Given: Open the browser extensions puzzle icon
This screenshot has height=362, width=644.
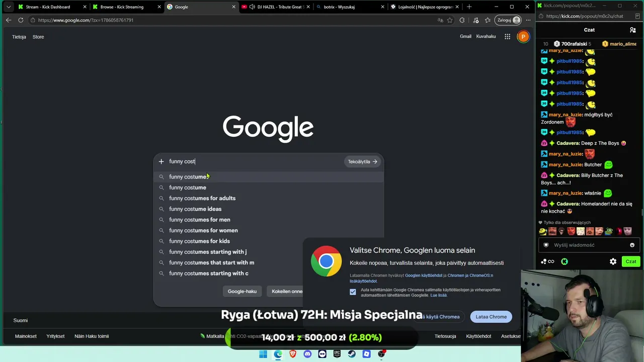Looking at the screenshot, I should [x=462, y=20].
